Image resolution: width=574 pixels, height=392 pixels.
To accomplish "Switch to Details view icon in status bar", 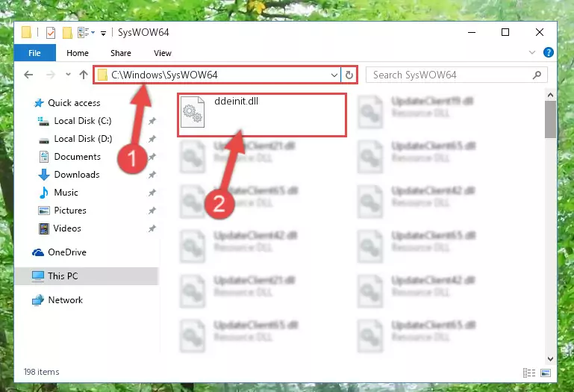I will pyautogui.click(x=529, y=373).
